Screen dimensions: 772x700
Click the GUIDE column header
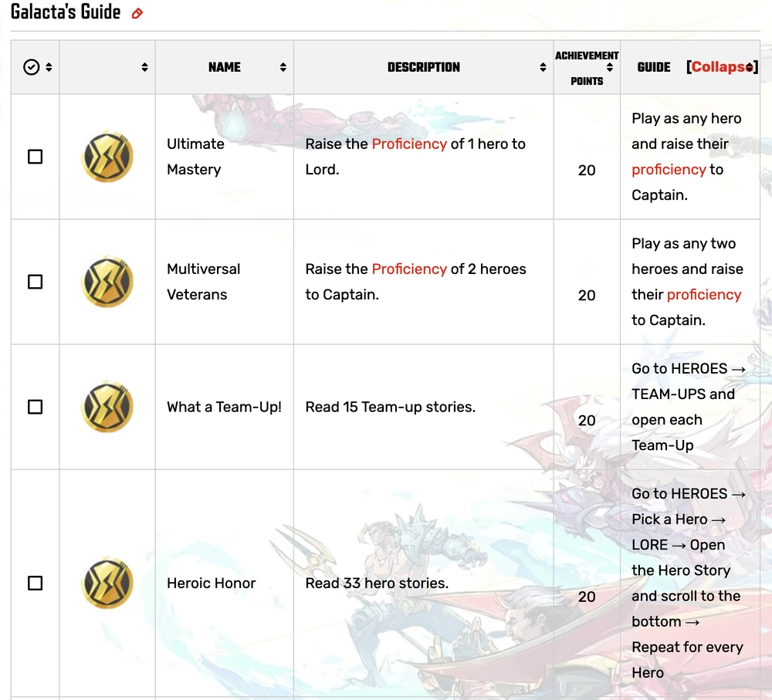tap(654, 66)
